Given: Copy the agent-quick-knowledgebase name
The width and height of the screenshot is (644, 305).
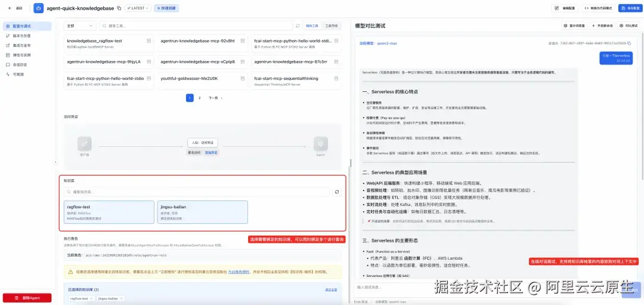Looking at the screenshot, I should pyautogui.click(x=119, y=8).
